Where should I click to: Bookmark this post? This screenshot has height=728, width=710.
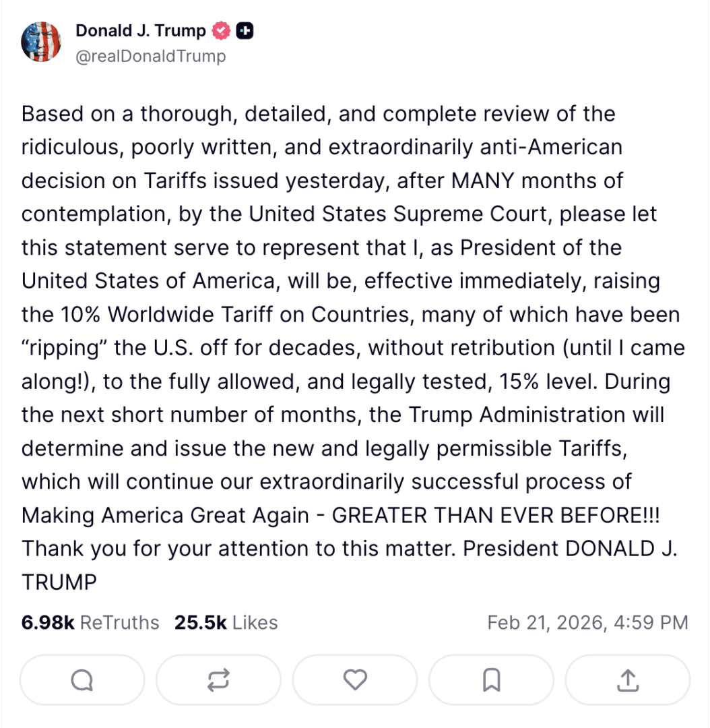coord(491,680)
